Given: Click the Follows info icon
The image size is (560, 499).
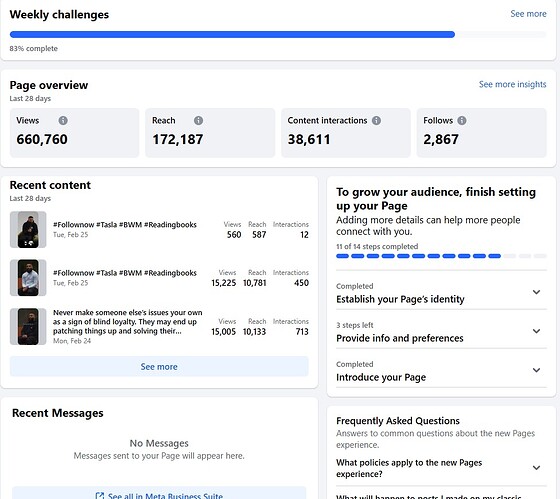Looking at the screenshot, I should (x=462, y=120).
